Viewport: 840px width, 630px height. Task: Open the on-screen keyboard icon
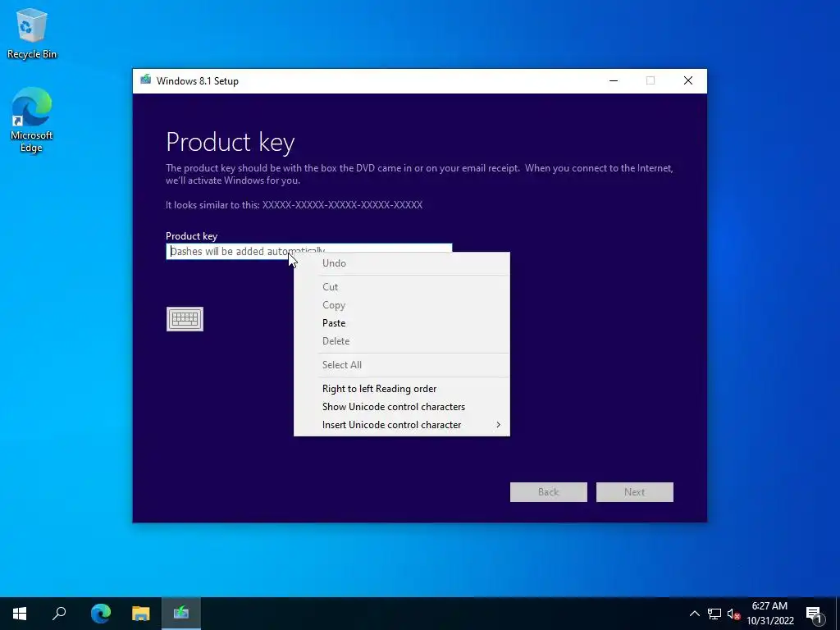coord(185,319)
